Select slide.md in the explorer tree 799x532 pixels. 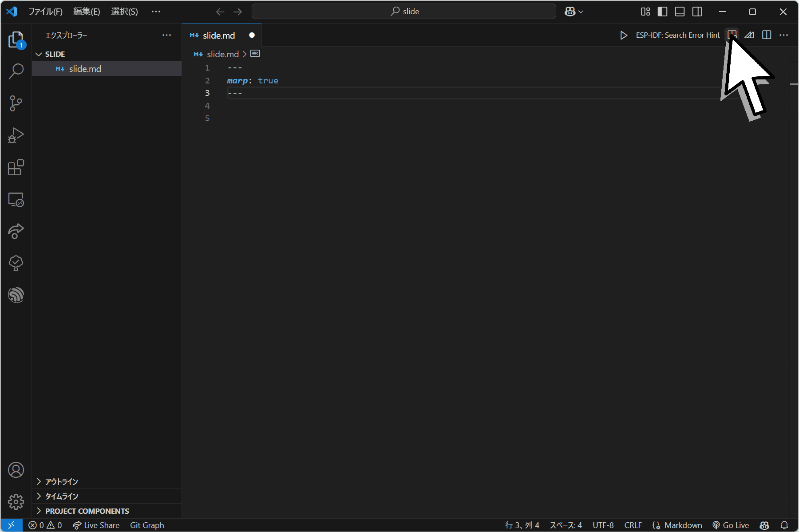[107, 69]
